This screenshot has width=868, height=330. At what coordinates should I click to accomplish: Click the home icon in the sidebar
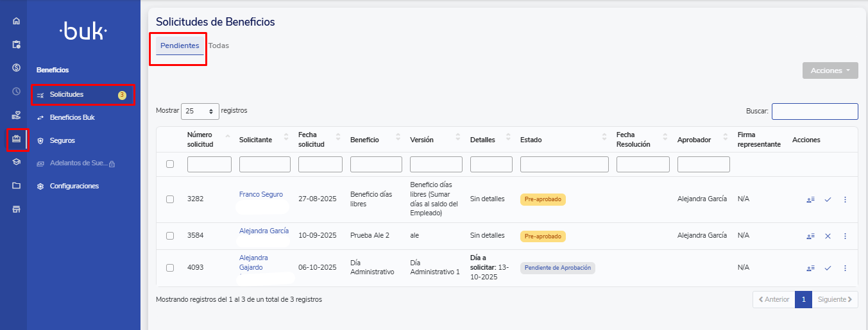(x=16, y=21)
